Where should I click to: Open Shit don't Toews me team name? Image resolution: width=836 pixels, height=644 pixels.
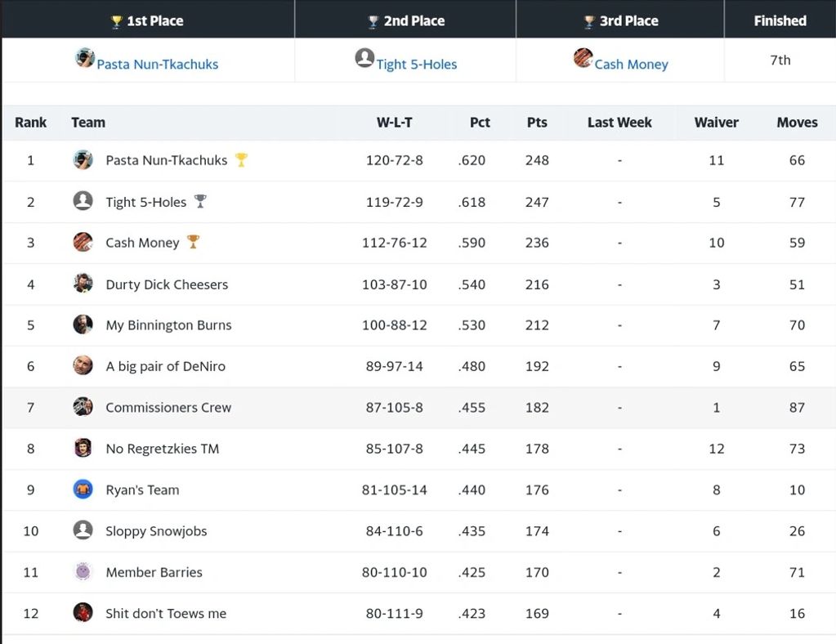click(x=166, y=614)
